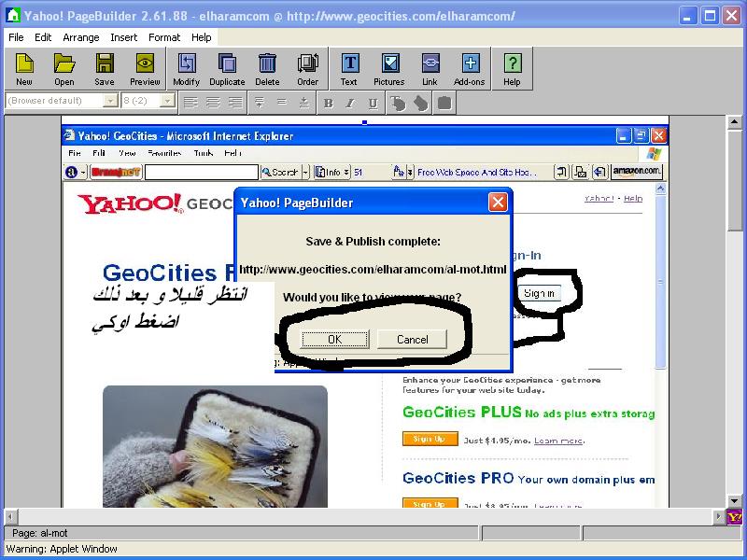Align content to top vertically
Image resolution: width=747 pixels, height=560 pixels.
(260, 103)
